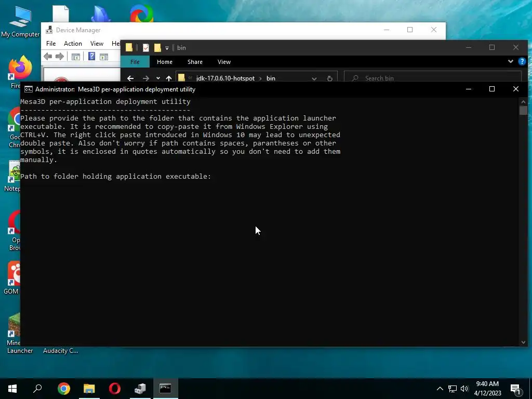Open File Explorer from the taskbar
The image size is (532, 399).
[89, 389]
